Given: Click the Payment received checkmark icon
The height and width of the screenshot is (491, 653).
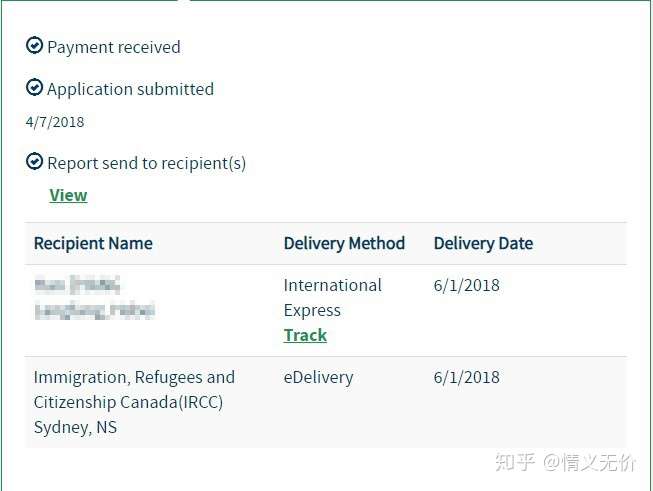Looking at the screenshot, I should pyautogui.click(x=34, y=45).
